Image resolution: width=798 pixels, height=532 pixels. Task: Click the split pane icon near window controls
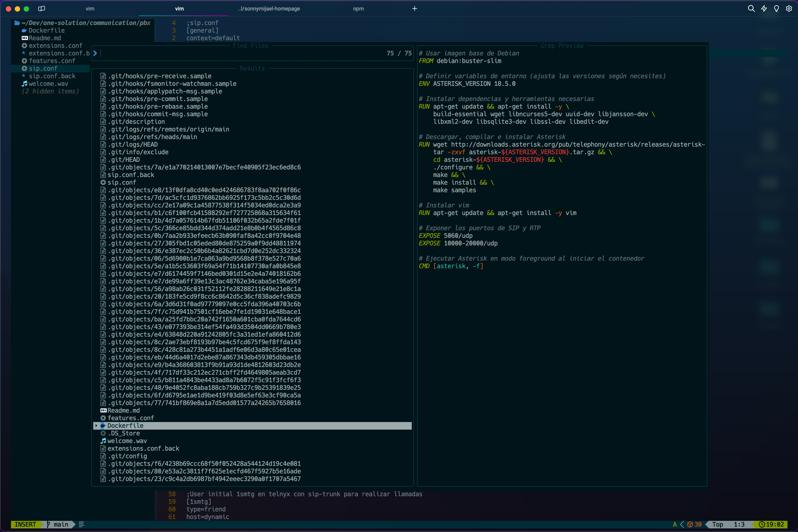[42, 8]
